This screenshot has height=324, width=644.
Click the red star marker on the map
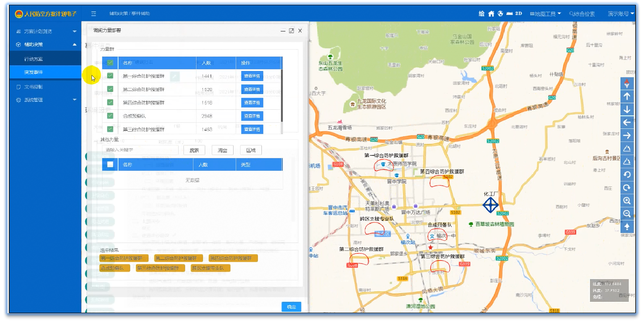(x=430, y=247)
